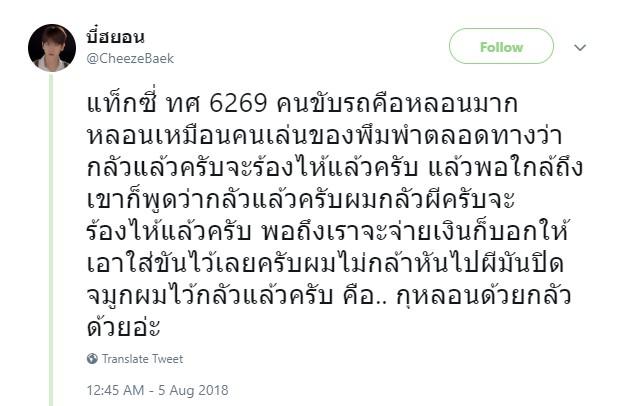619x406 pixels.
Task: Click the tweet line starting with ร้องไห้แล้วครับ
Action: (327, 231)
